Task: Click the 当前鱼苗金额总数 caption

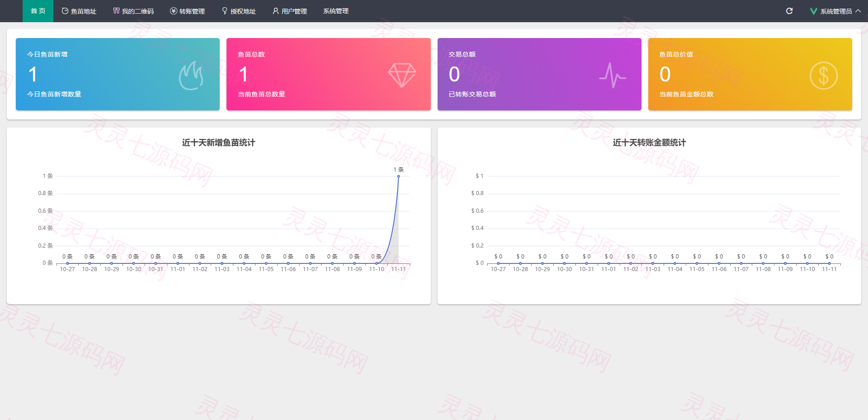Action: [x=686, y=94]
